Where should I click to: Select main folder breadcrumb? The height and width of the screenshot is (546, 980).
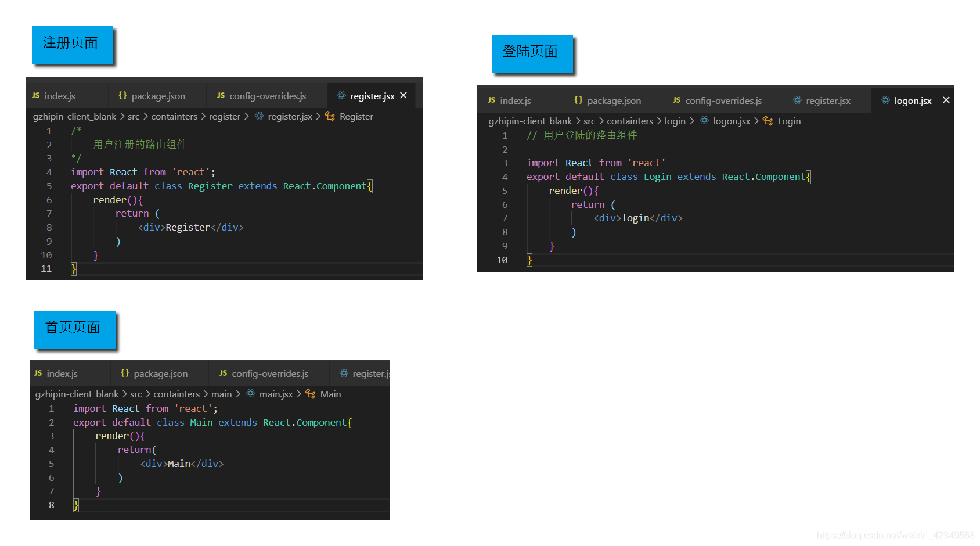[x=221, y=394]
